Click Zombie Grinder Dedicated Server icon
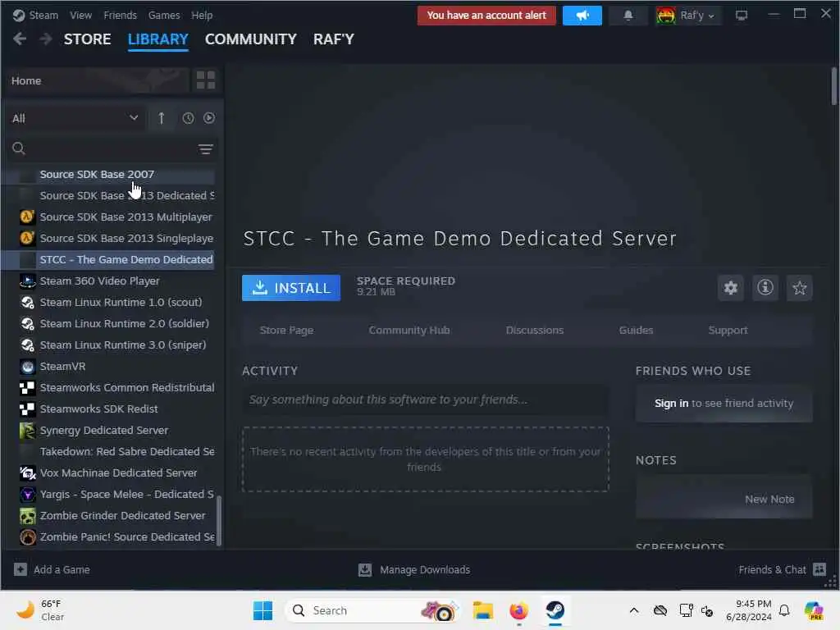The width and height of the screenshot is (840, 630). [27, 515]
